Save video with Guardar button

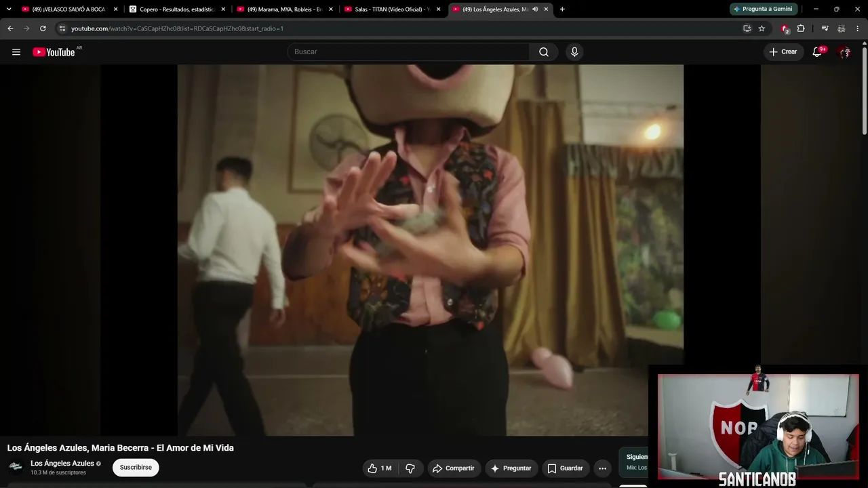point(566,468)
